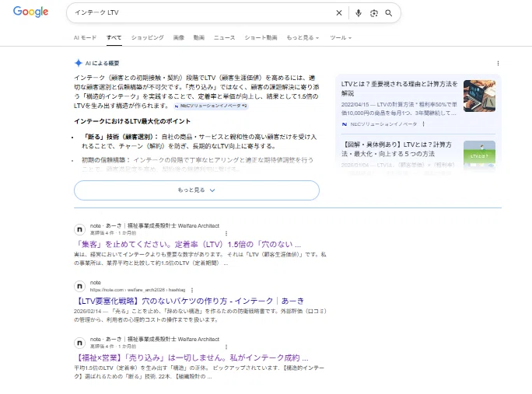Switch to ニュース tab
Viewport: 532px width, 394px height.
(224, 37)
